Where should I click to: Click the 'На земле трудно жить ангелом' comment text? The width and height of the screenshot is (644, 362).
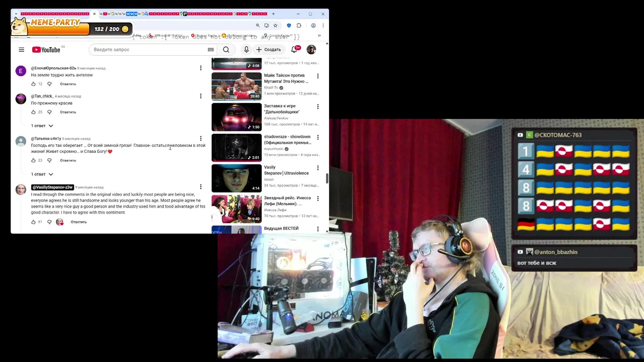(x=62, y=75)
